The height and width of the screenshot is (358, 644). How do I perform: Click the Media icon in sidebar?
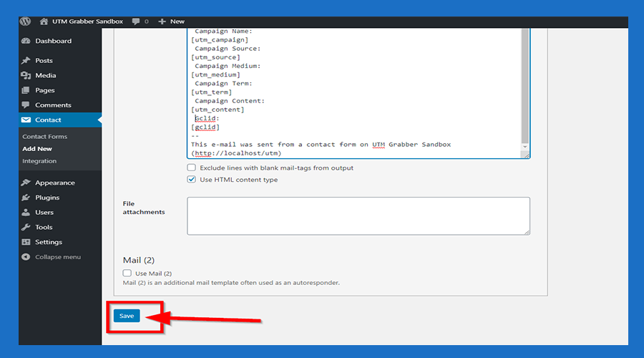[26, 76]
